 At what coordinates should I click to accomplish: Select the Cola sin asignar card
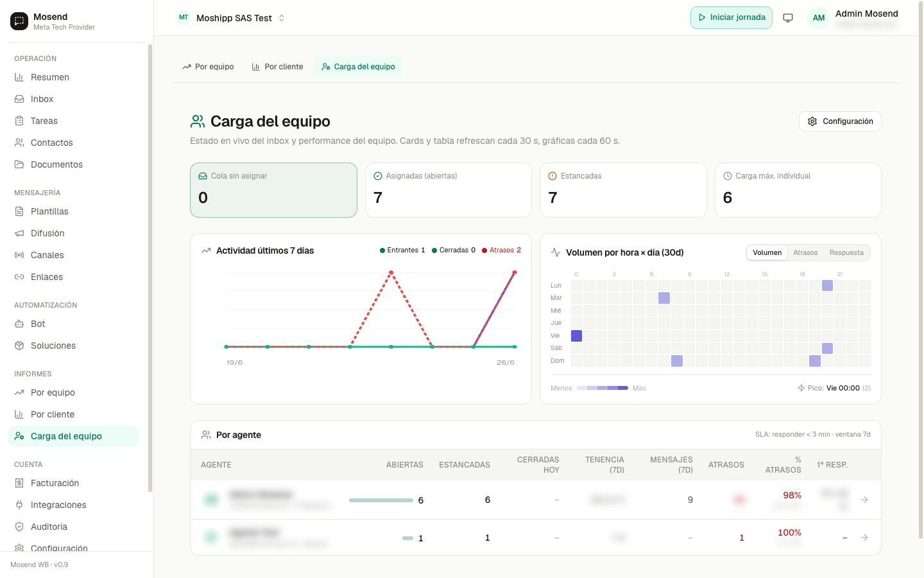273,190
